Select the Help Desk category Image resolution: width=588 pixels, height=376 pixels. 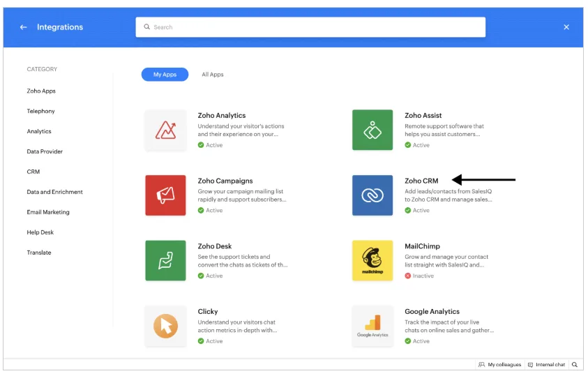point(40,232)
